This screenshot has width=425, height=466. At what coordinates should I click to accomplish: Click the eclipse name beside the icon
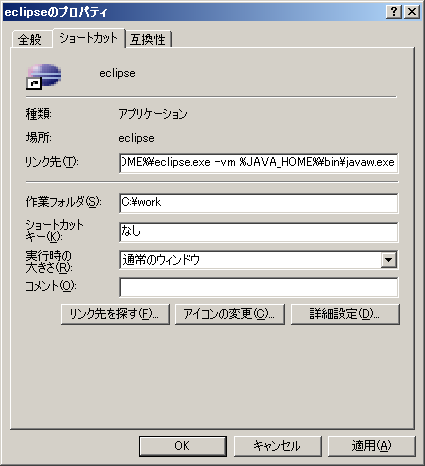pyautogui.click(x=117, y=73)
